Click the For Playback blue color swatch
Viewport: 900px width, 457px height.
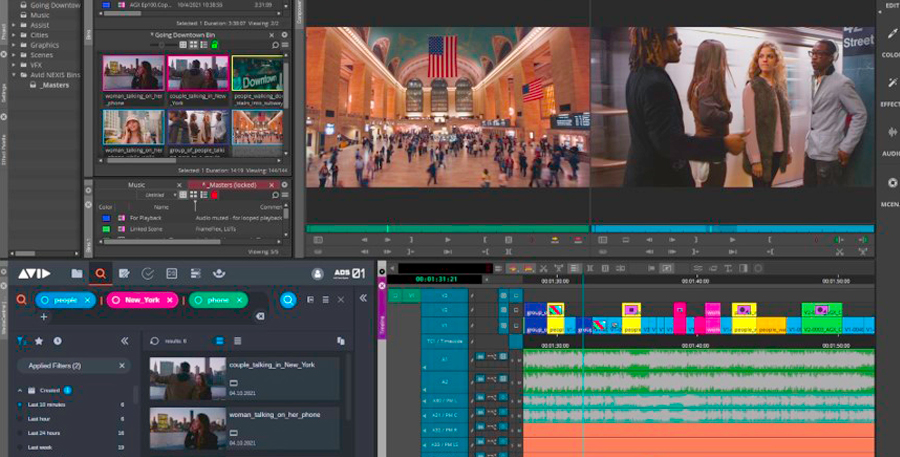click(x=106, y=218)
